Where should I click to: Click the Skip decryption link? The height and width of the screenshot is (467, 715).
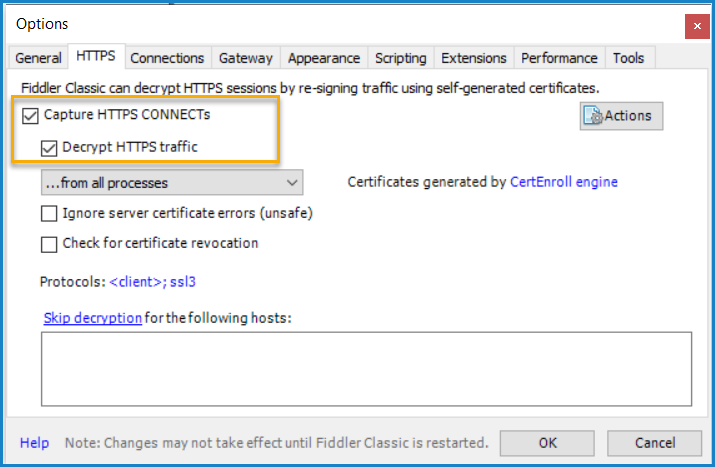click(x=93, y=318)
